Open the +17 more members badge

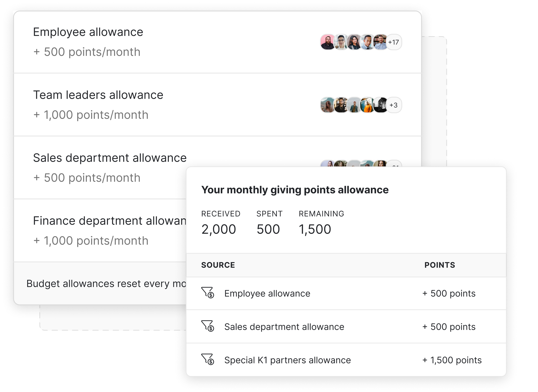click(x=394, y=42)
